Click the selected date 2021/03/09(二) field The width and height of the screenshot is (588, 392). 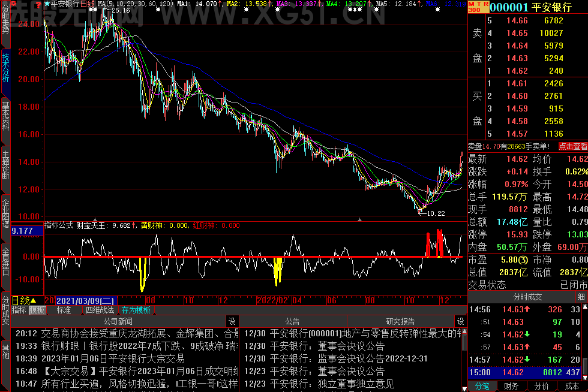pyautogui.click(x=86, y=300)
